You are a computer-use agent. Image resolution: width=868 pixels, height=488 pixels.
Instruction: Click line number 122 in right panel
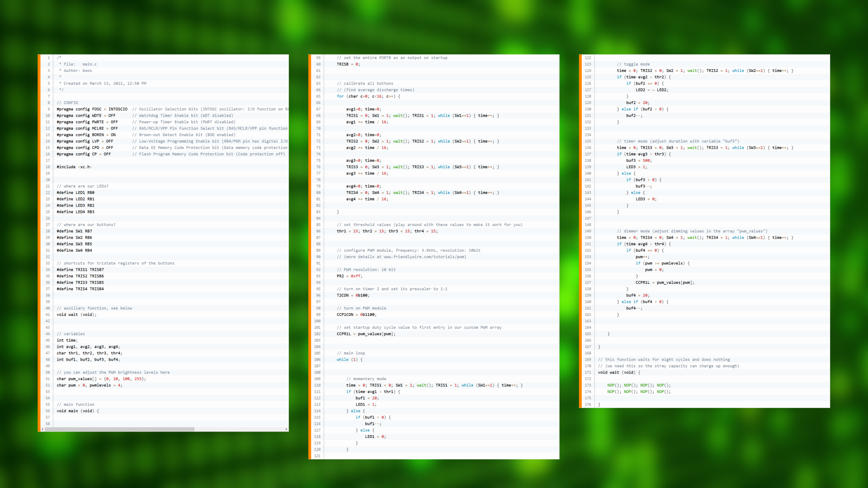tap(588, 58)
